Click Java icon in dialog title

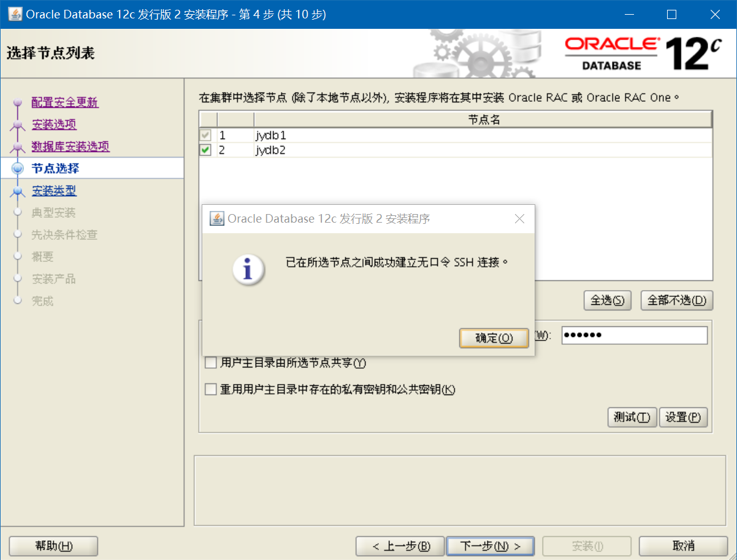(x=216, y=219)
